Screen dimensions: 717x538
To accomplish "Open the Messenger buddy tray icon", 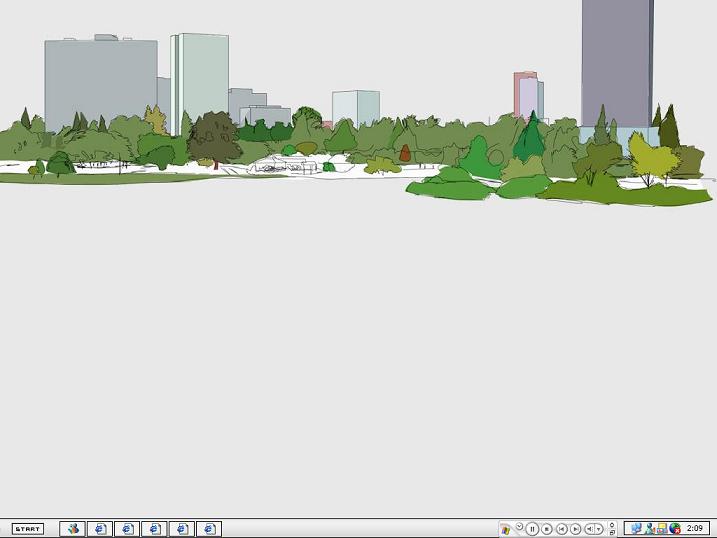I will click(x=649, y=529).
